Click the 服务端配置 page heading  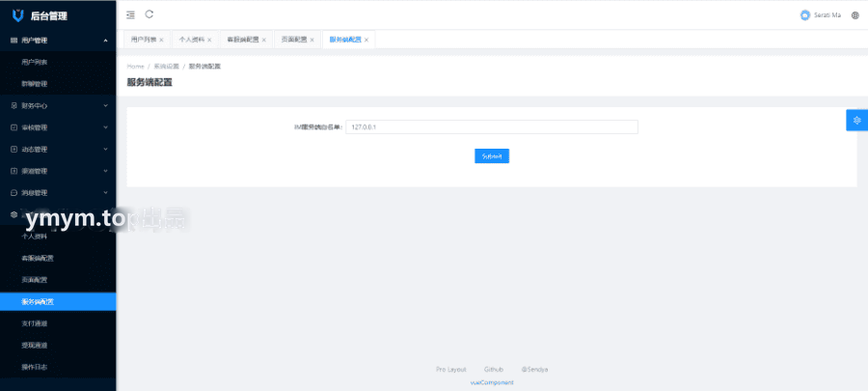pos(149,83)
